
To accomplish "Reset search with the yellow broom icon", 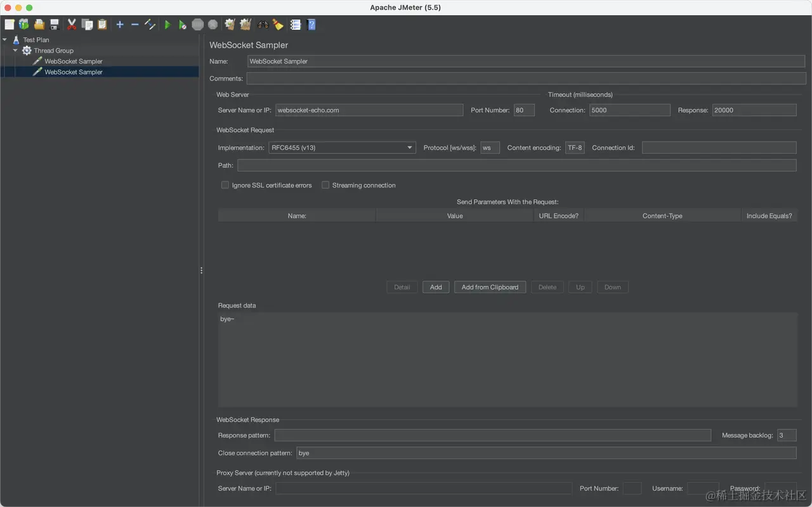I will point(278,25).
